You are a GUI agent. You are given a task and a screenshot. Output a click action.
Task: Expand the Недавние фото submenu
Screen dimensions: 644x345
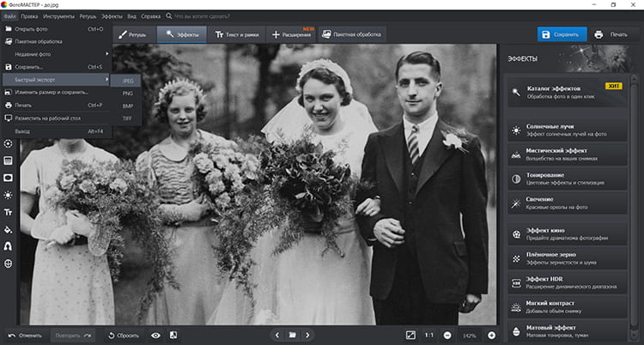pyautogui.click(x=56, y=53)
